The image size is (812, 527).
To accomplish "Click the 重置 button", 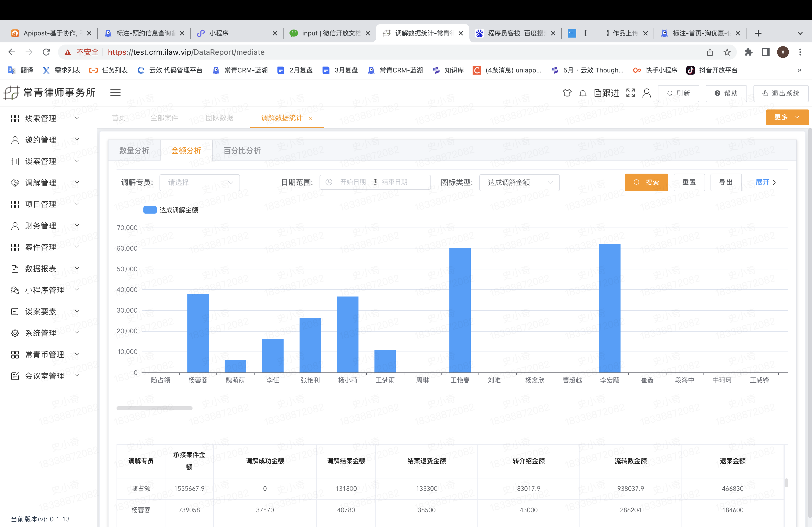I will click(x=689, y=182).
